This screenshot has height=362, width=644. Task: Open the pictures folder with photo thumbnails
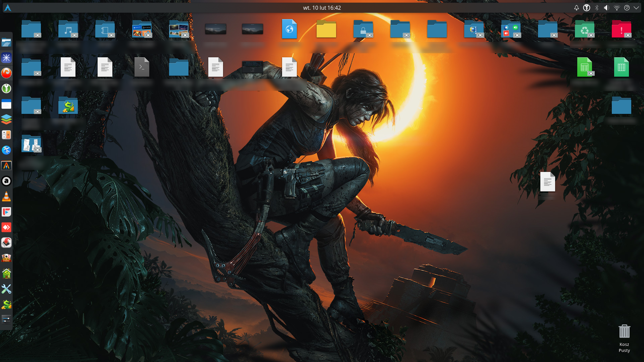pyautogui.click(x=179, y=29)
